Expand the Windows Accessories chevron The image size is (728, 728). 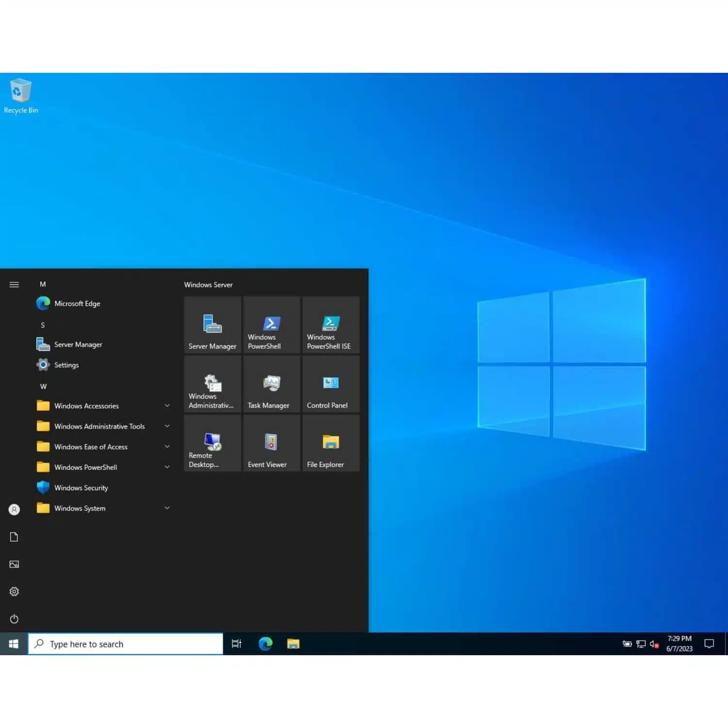167,406
